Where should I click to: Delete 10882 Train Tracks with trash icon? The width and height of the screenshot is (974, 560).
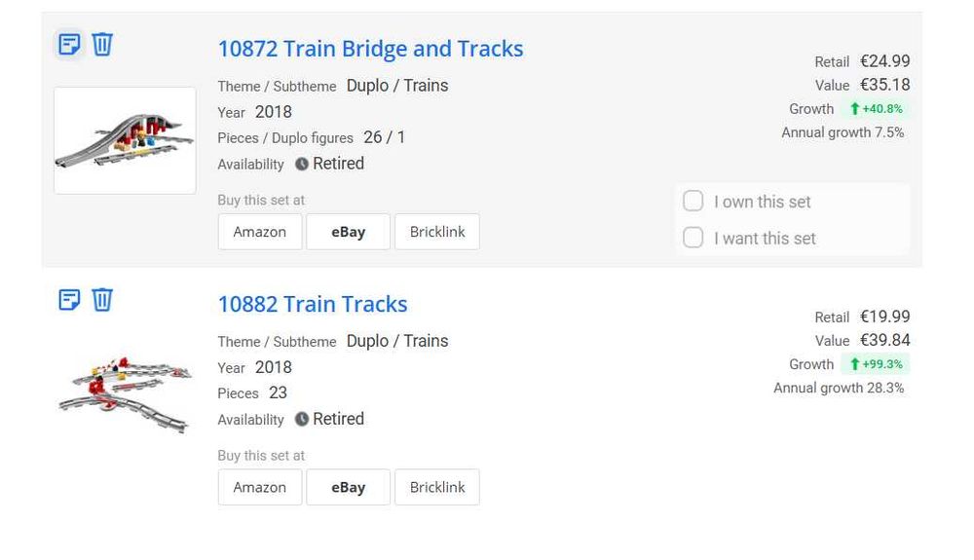coord(102,299)
